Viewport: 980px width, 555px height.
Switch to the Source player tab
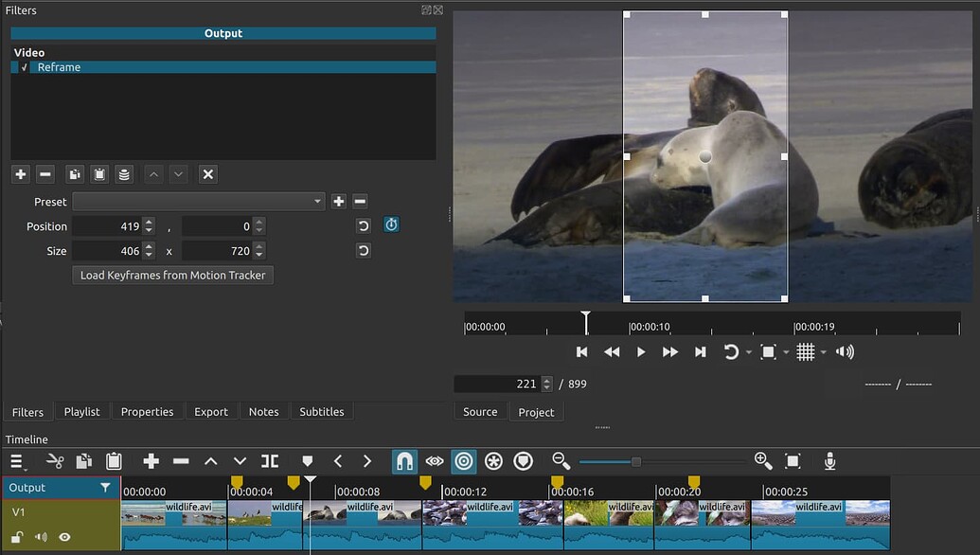tap(480, 411)
